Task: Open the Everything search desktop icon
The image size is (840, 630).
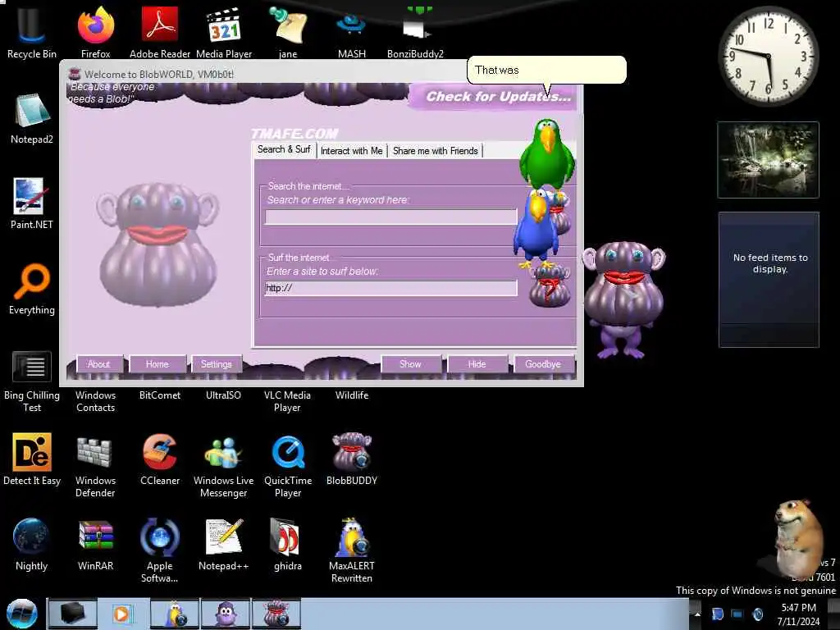Action: [32, 290]
